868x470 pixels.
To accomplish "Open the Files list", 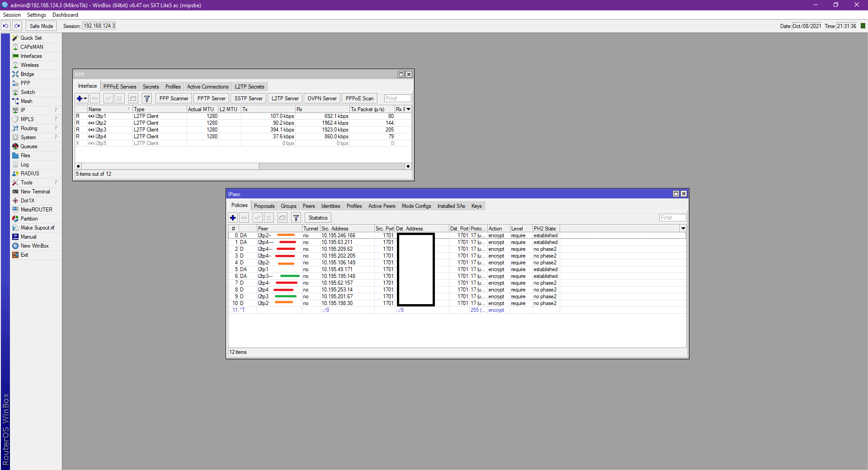I will click(25, 155).
